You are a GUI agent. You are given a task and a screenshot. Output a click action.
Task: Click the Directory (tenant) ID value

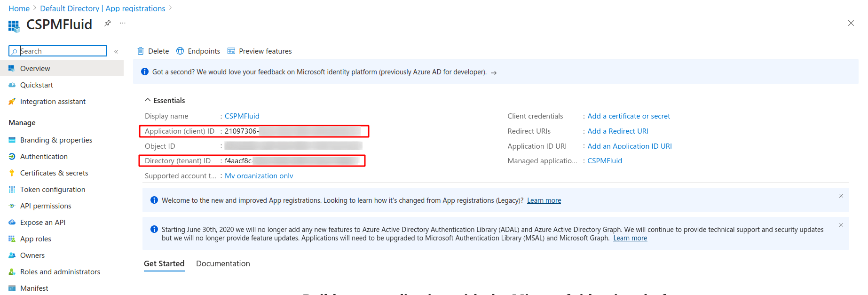[292, 160]
